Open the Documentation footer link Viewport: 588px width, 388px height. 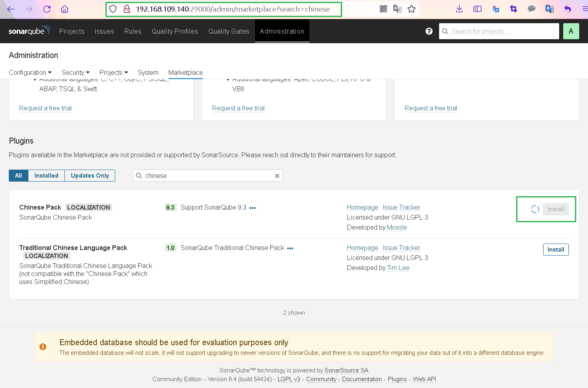(x=362, y=379)
